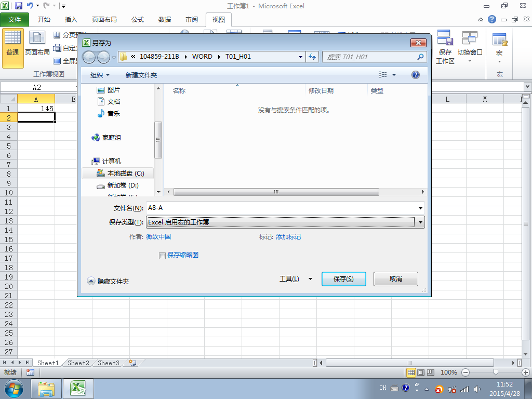The height and width of the screenshot is (399, 532).
Task: Expand the 文件名 dropdown arrow
Action: point(420,208)
